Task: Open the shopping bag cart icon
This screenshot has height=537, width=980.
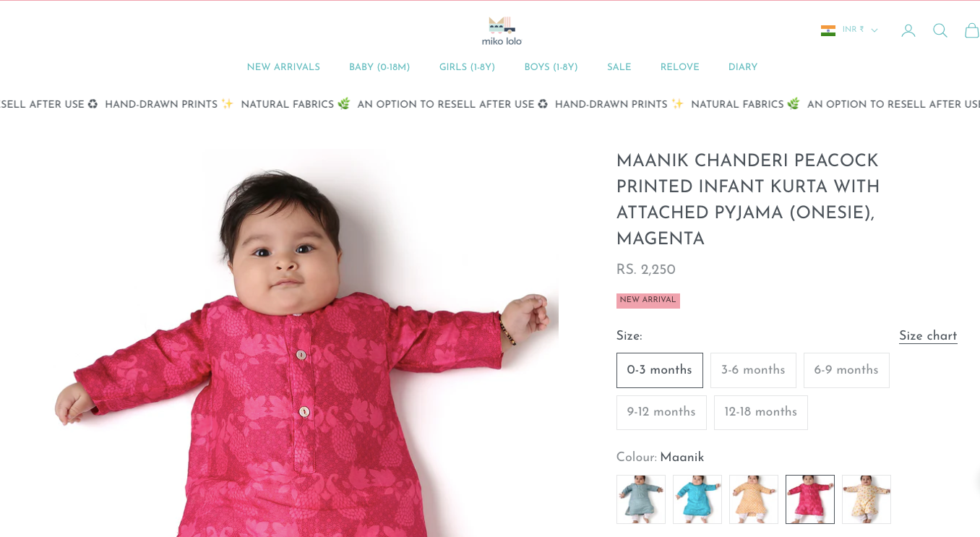Action: (x=972, y=30)
